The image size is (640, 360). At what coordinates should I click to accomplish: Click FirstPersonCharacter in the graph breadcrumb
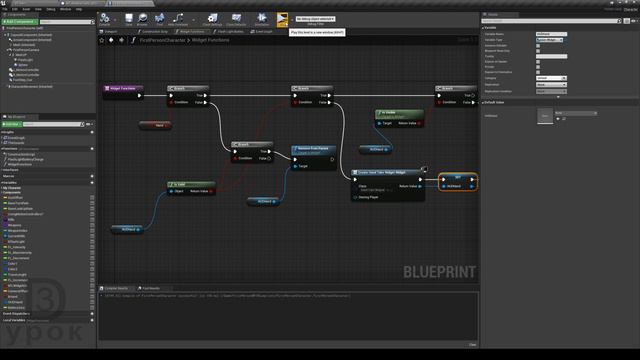[x=162, y=40]
